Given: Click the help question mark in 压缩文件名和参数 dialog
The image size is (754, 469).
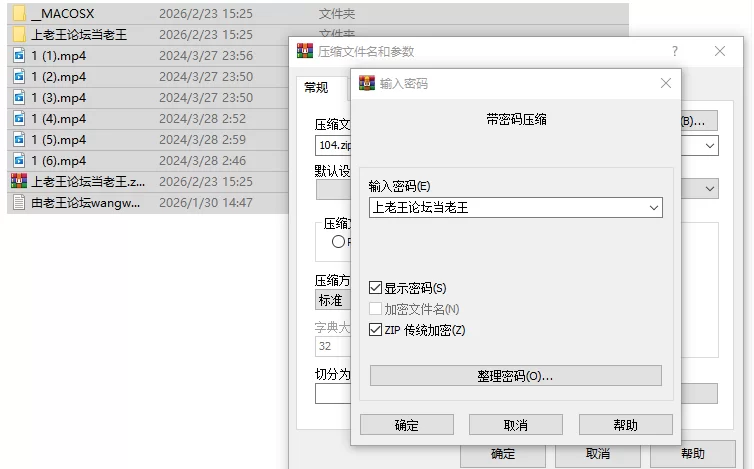Looking at the screenshot, I should [675, 51].
